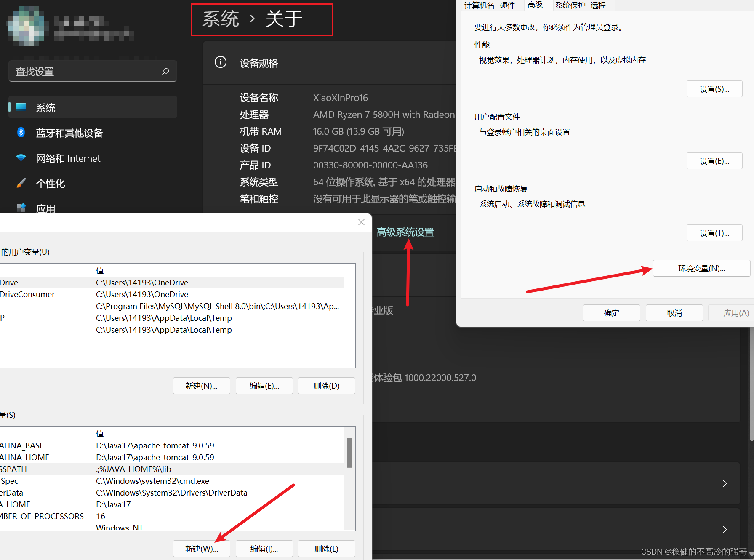Click the 环境变量(N) button
Viewport: 754px width, 560px height.
coord(701,268)
